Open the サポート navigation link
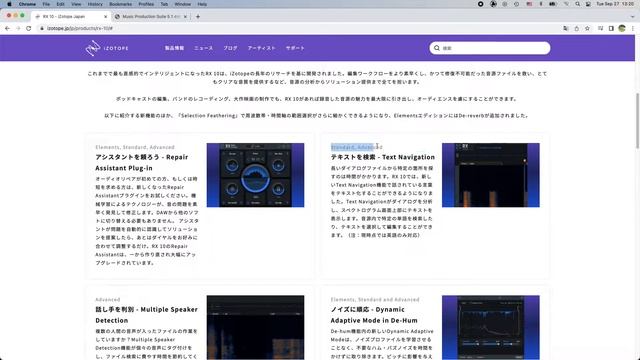Image resolution: width=640 pixels, height=360 pixels. pos(295,48)
